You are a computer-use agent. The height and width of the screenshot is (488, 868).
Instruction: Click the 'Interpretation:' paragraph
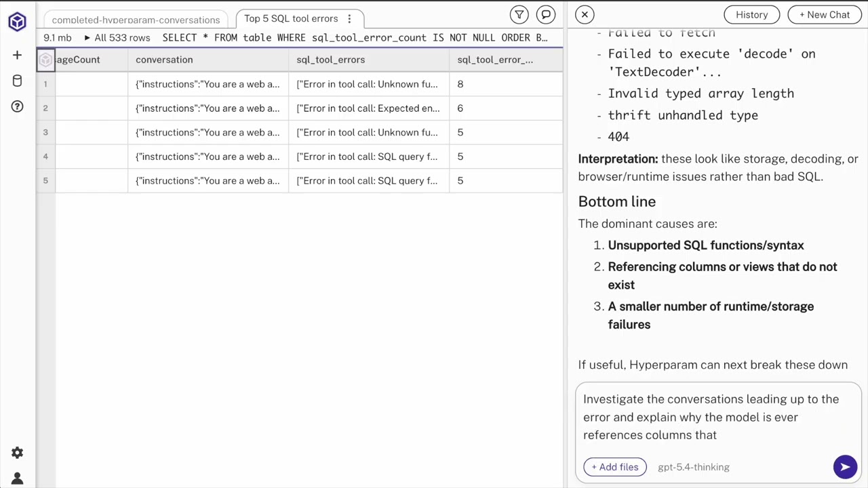718,167
